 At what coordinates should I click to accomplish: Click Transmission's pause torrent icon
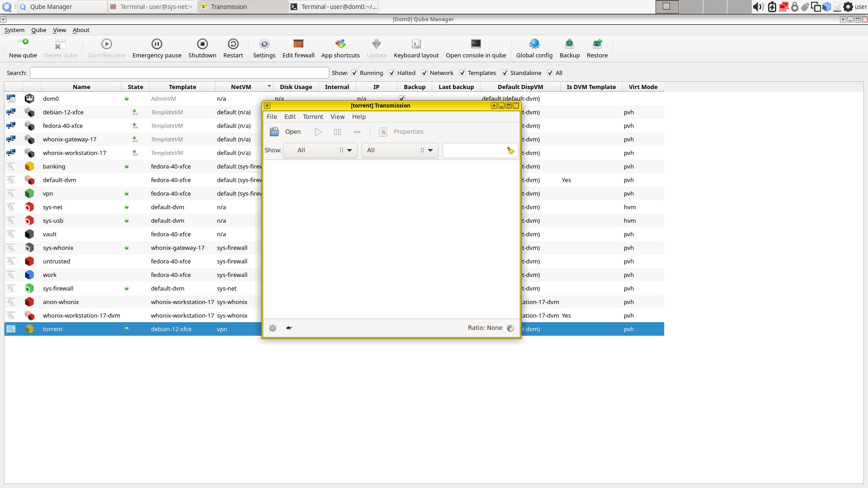(338, 132)
